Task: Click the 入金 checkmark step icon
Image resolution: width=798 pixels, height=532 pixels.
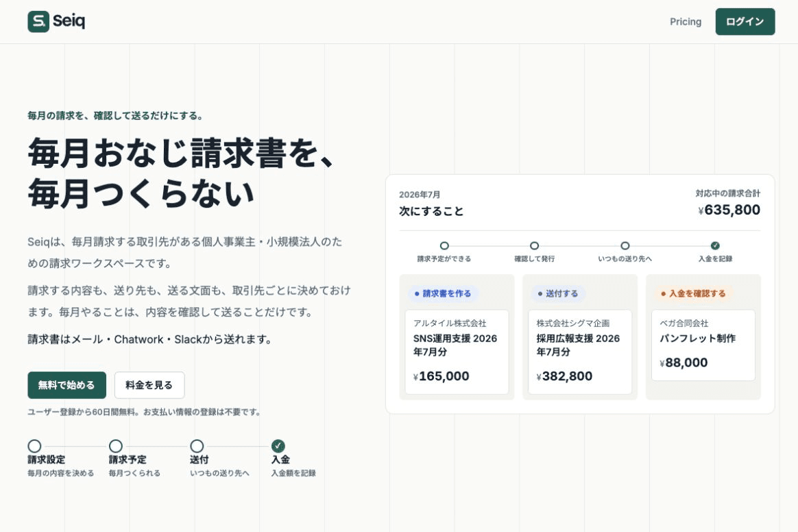Action: tap(278, 446)
